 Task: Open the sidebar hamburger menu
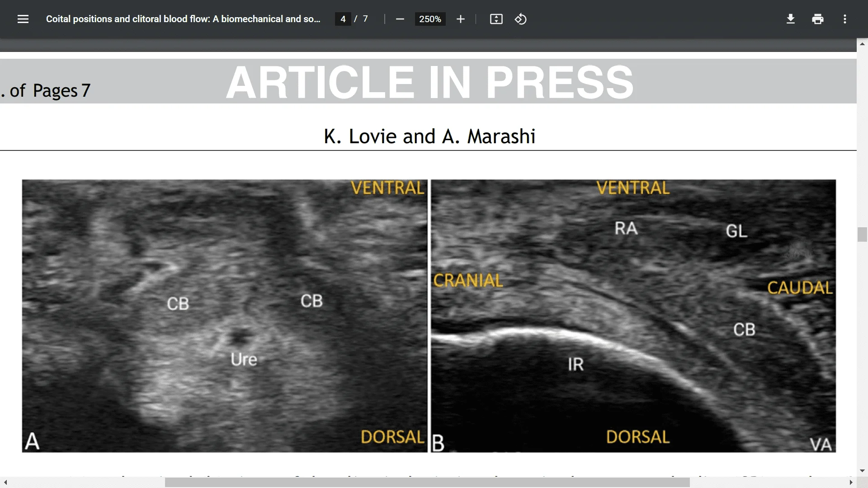(x=23, y=19)
